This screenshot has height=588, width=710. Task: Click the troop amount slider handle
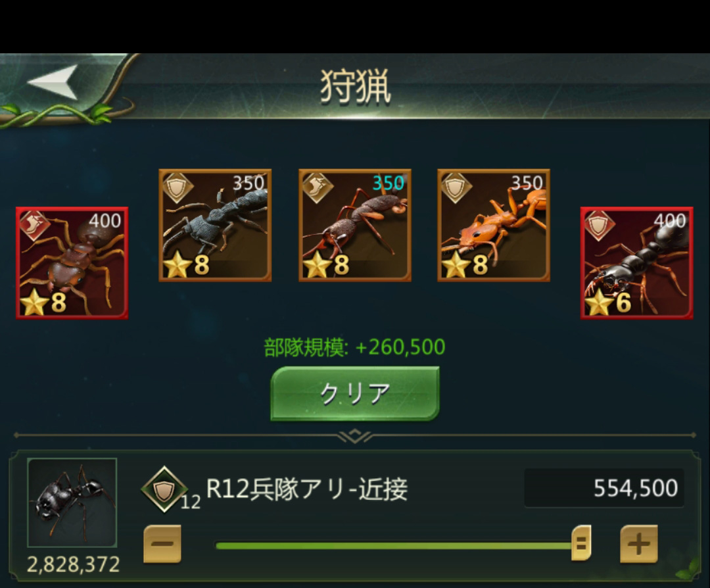click(581, 543)
